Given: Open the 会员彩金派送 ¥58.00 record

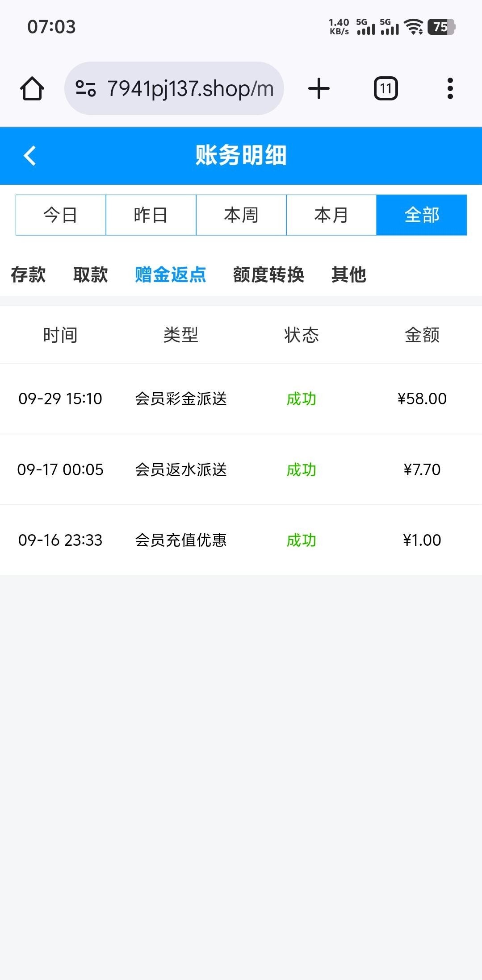Looking at the screenshot, I should (x=241, y=399).
